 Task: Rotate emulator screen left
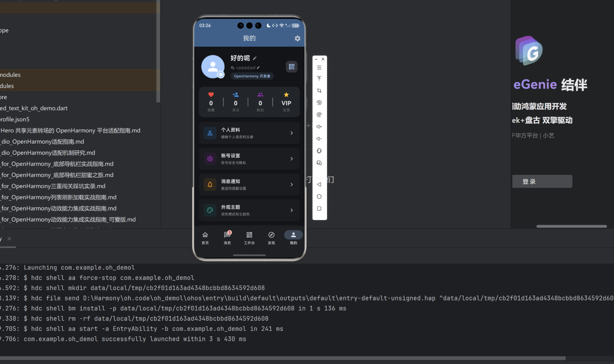coord(319,102)
